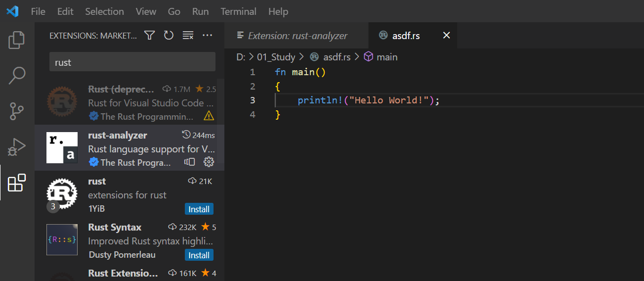Open the Terminal menu

tap(238, 11)
